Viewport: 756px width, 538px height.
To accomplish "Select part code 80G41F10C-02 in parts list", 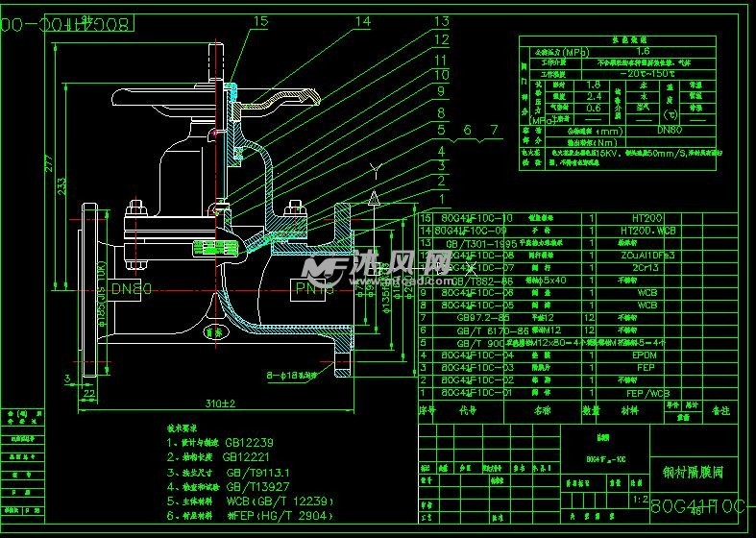I will click(x=477, y=380).
